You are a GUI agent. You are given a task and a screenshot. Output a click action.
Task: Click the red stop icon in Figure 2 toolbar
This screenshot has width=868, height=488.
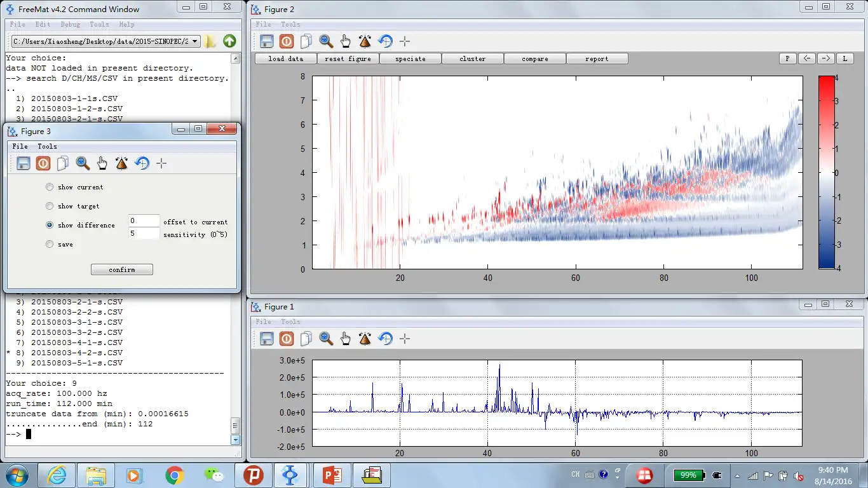point(287,41)
